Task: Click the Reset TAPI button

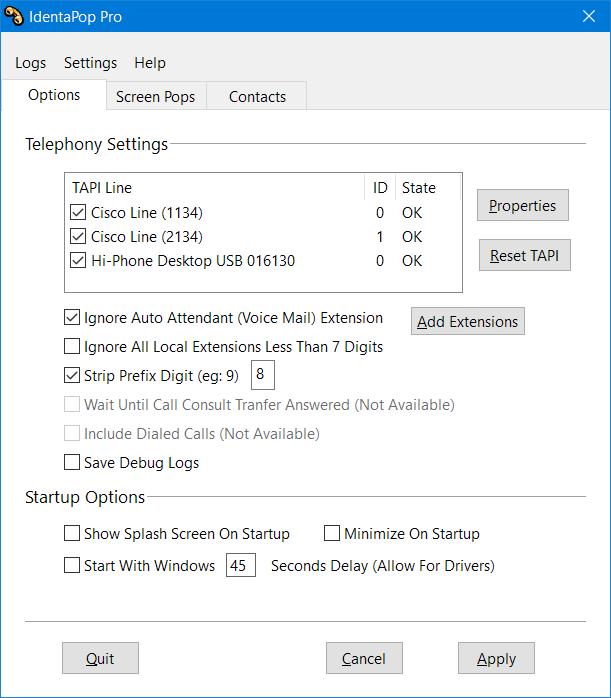Action: pyautogui.click(x=525, y=256)
